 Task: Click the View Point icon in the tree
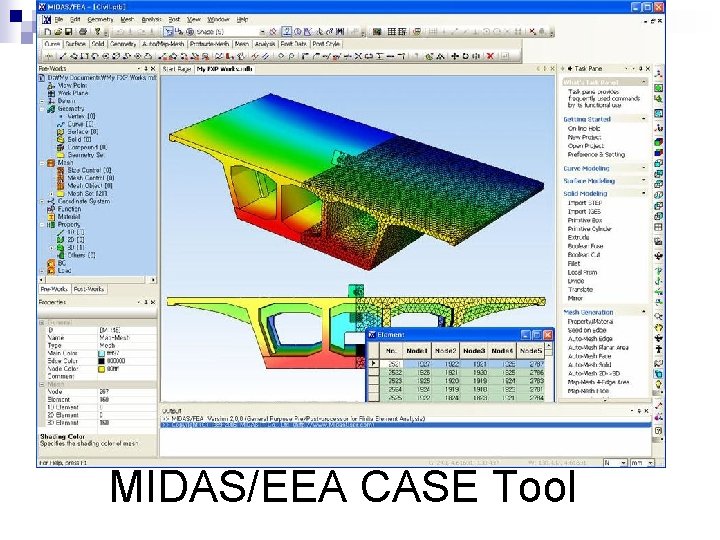click(51, 85)
